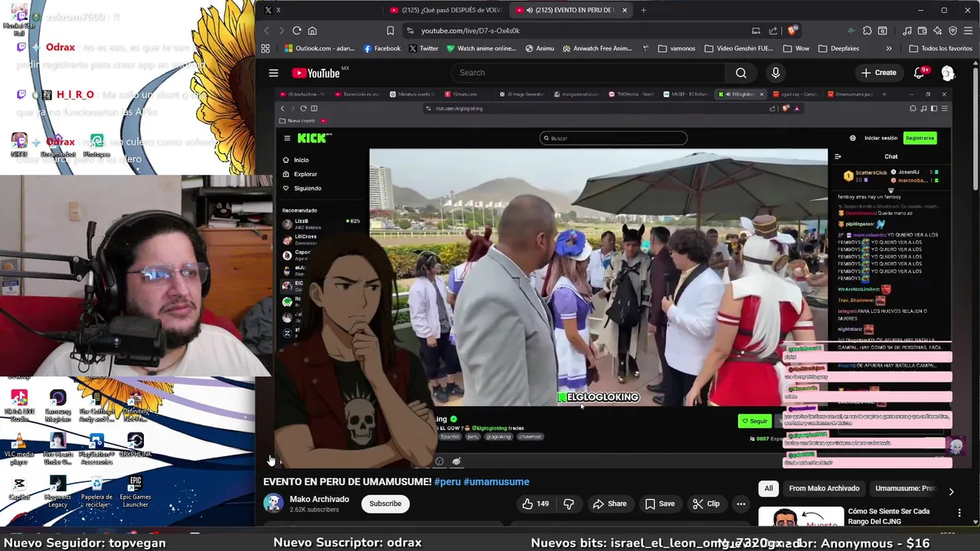Open the Leo AI sparkle icon
Viewport: 980px width, 551px height.
(x=938, y=31)
